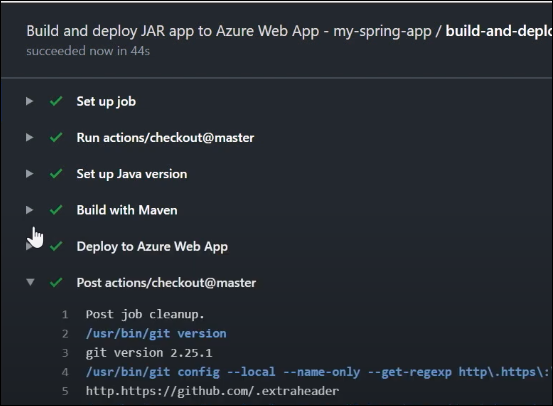Image resolution: width=553 pixels, height=406 pixels.
Task: Click green checkmark beside Build with Maven
Action: (x=56, y=210)
